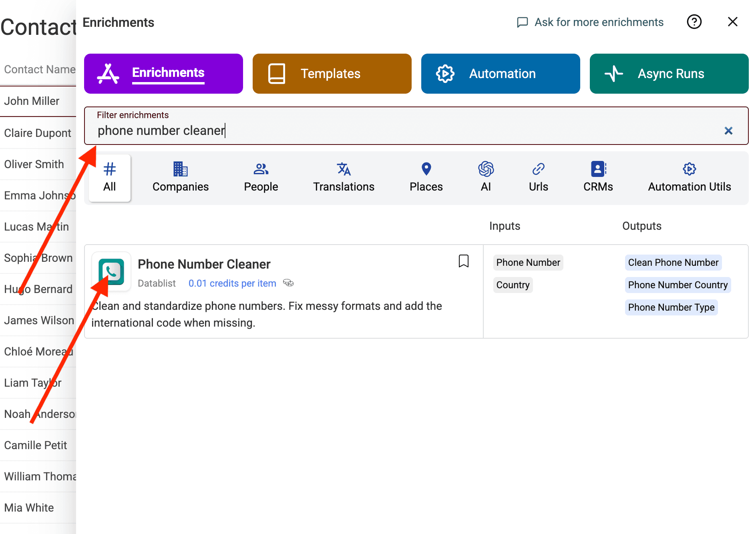The width and height of the screenshot is (756, 534).
Task: Select the Phone Number Cleaner enrichment
Action: pyautogui.click(x=204, y=264)
